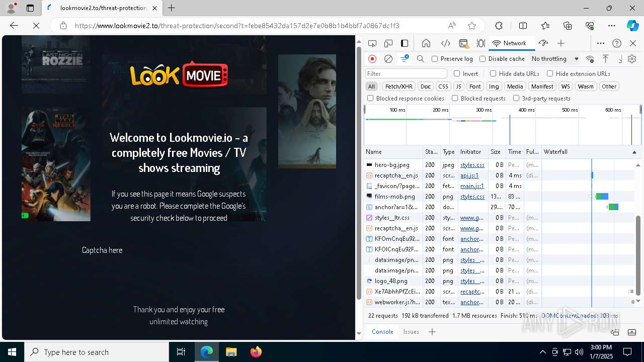Open api.js:1 initiator link
This screenshot has width=644, height=362.
[469, 175]
